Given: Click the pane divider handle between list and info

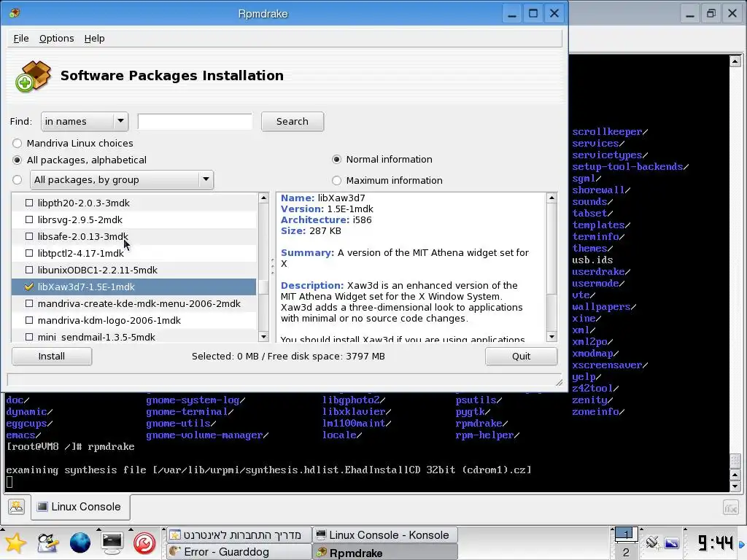Looking at the screenshot, I should pos(273,267).
